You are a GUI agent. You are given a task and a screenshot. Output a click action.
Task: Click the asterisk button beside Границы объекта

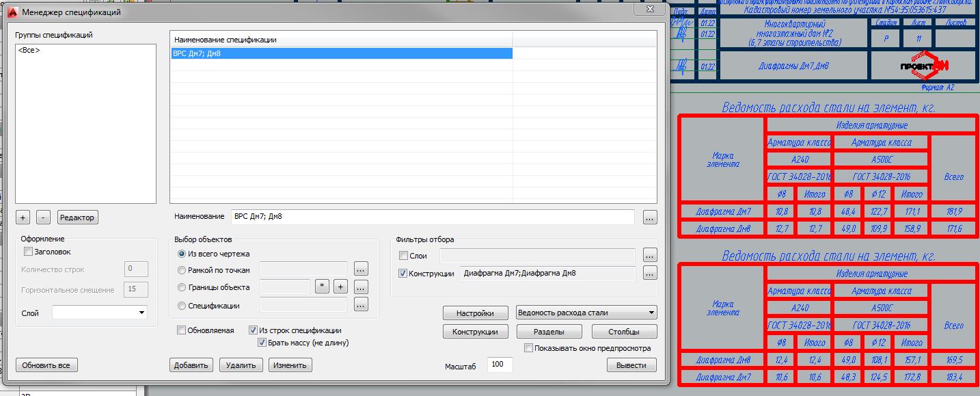[322, 287]
